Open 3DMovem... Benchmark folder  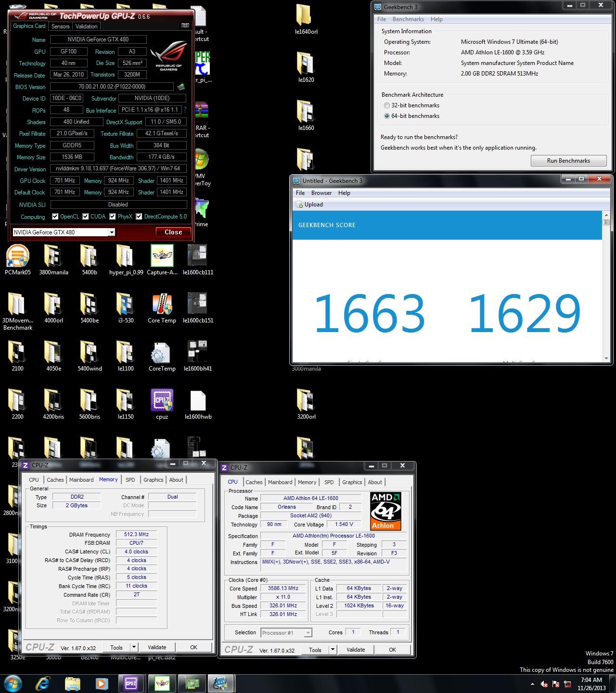18,311
